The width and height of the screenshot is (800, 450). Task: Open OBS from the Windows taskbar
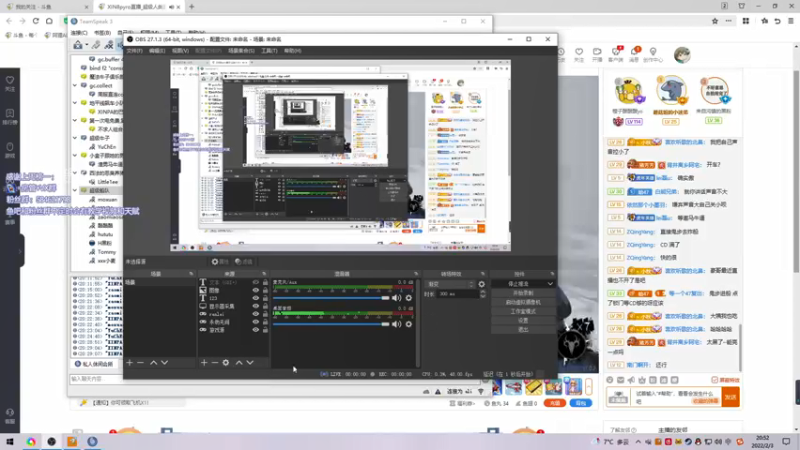[x=52, y=441]
